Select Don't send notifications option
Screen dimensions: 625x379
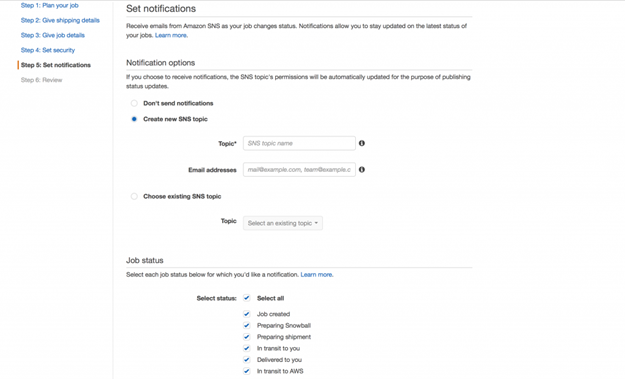tap(134, 103)
